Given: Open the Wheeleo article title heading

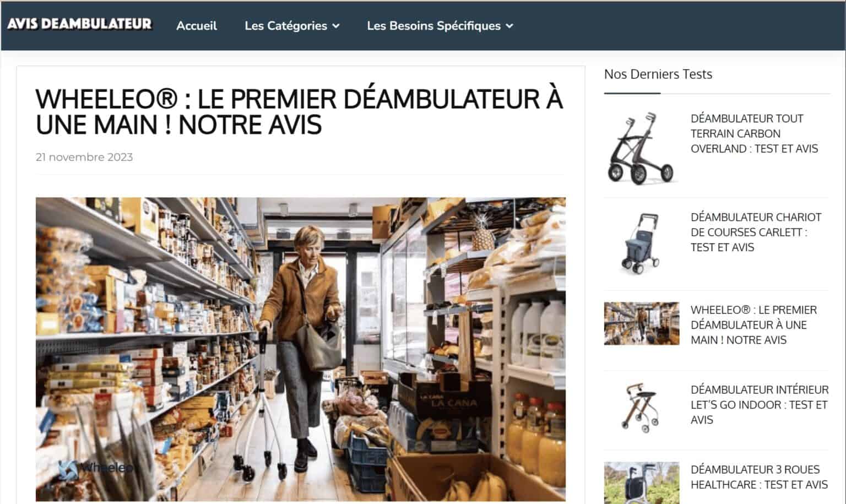Looking at the screenshot, I should (300, 112).
